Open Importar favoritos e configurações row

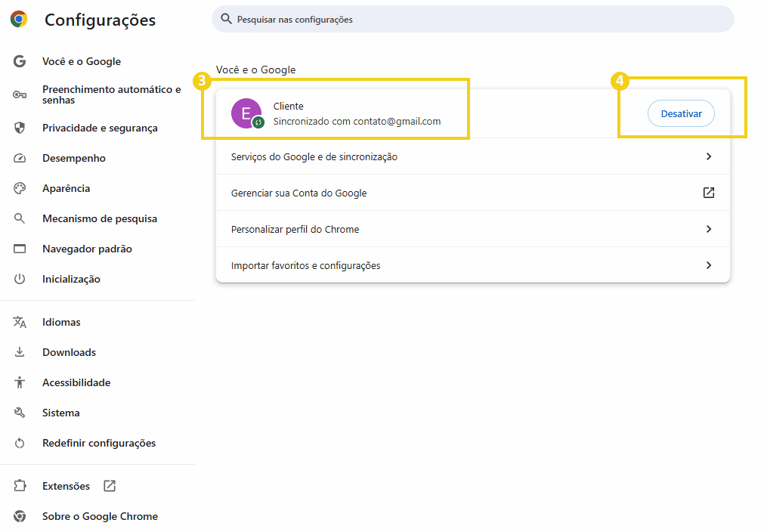click(472, 265)
